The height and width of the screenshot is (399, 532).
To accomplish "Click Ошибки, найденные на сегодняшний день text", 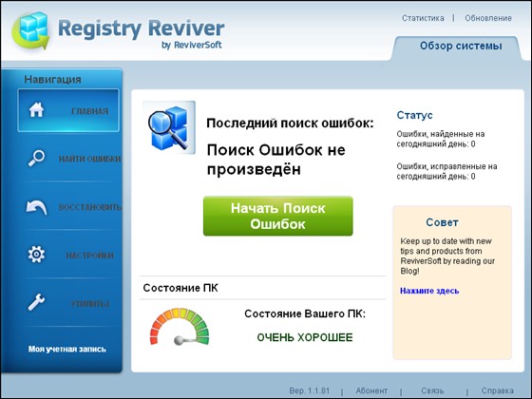I will (x=441, y=139).
